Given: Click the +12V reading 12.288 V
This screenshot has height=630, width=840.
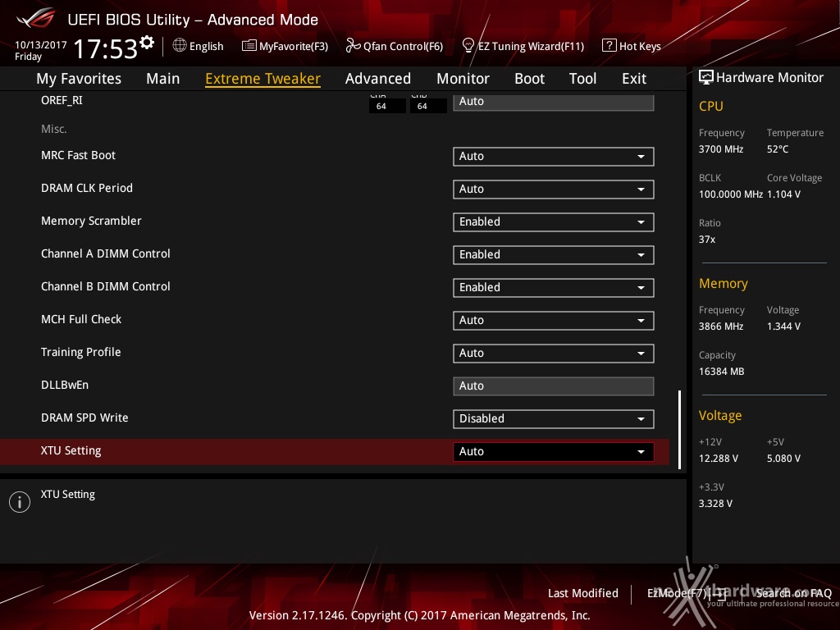Looking at the screenshot, I should click(x=719, y=459).
